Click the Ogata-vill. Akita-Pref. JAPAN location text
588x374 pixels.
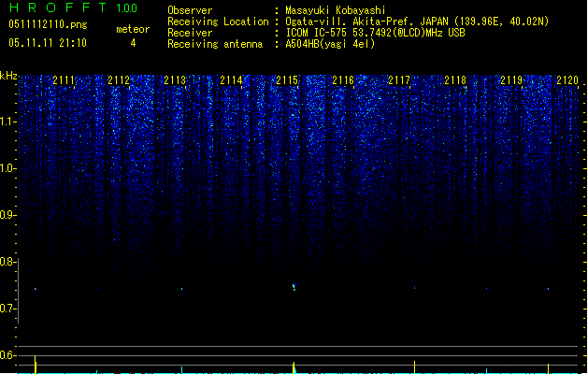tap(417, 22)
